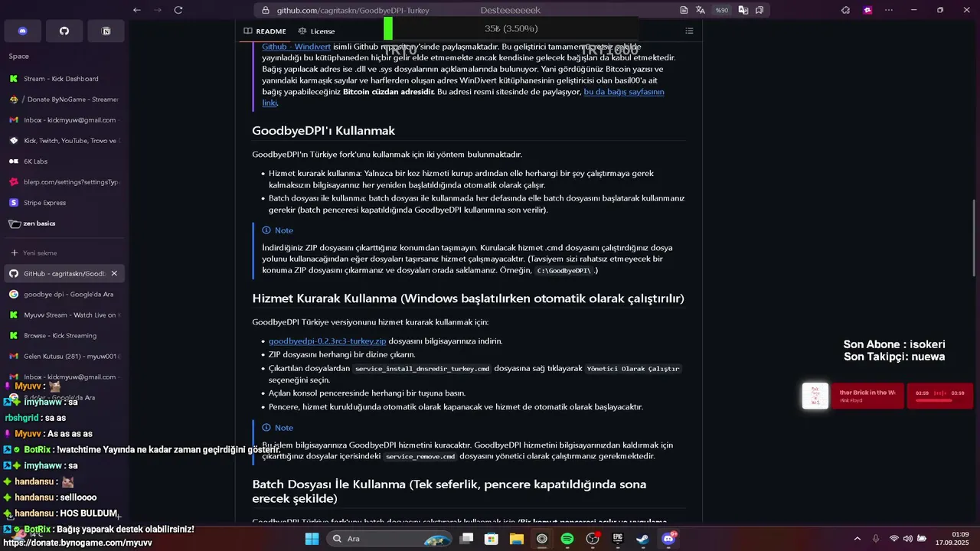Click the Pink Floyd album art thumbnail
This screenshot has height=551, width=980.
coord(815,396)
